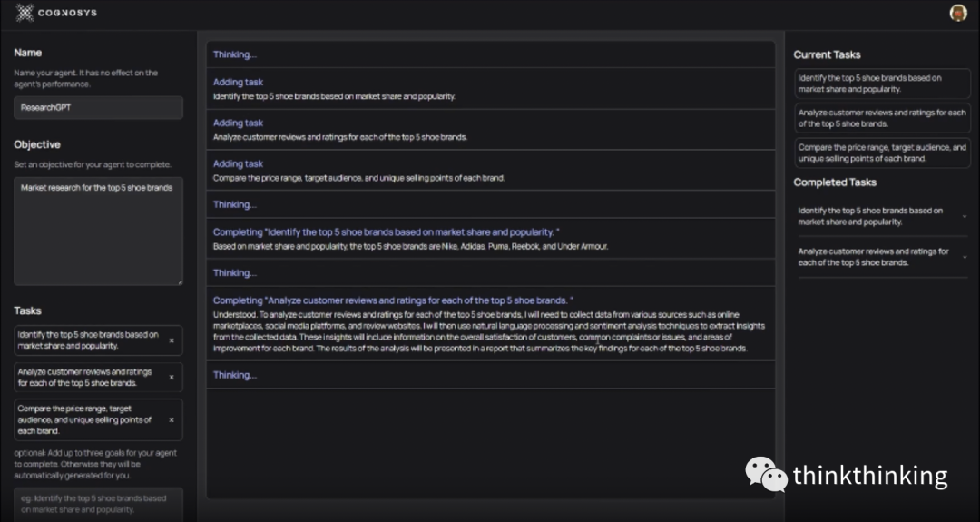The image size is (980, 522).
Task: Click the first 'Thinking...' log entry
Action: (x=491, y=54)
